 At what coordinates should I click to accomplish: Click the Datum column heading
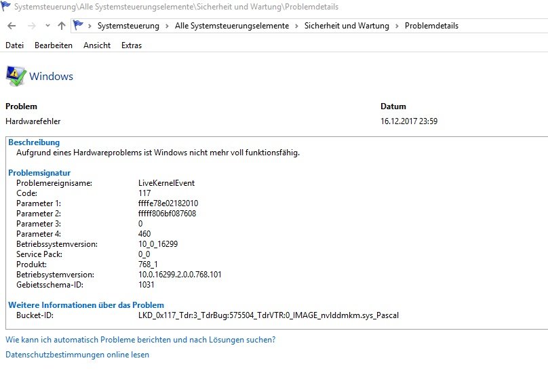(393, 106)
